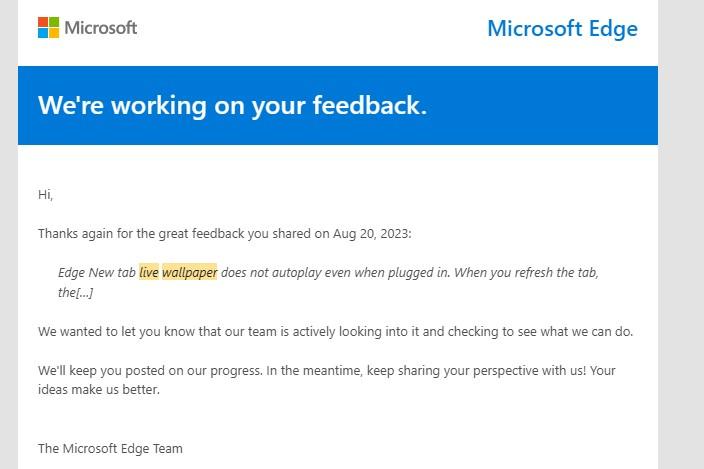Click the "ideas make us better." line
The height and width of the screenshot is (469, 704).
[x=99, y=390]
